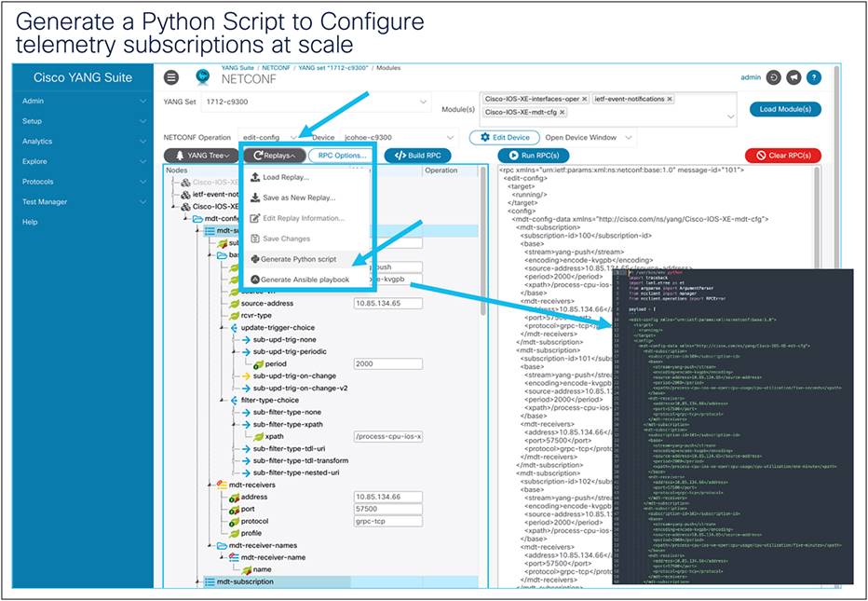Expand the Analytics sidebar section

(83, 142)
